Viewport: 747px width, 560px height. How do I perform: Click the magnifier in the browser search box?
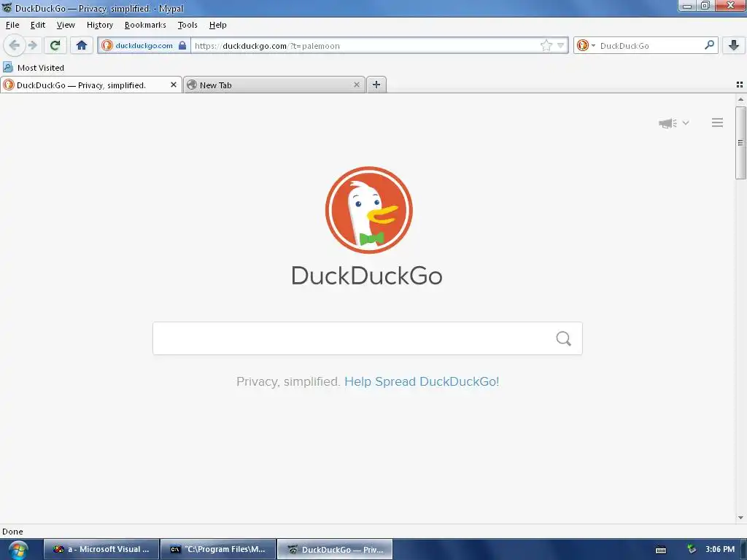coord(709,45)
